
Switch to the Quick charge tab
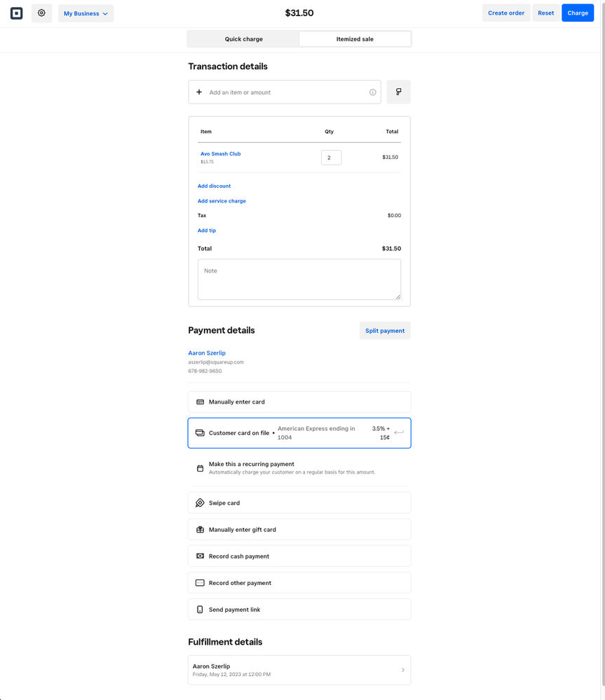coord(243,39)
